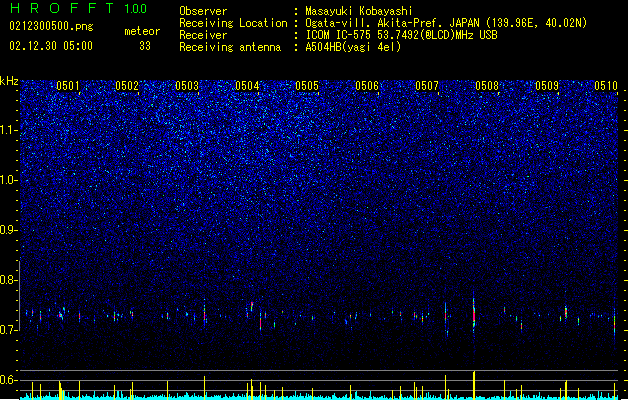
Task: Select the filename 0212300500.png
Action: click(51, 26)
